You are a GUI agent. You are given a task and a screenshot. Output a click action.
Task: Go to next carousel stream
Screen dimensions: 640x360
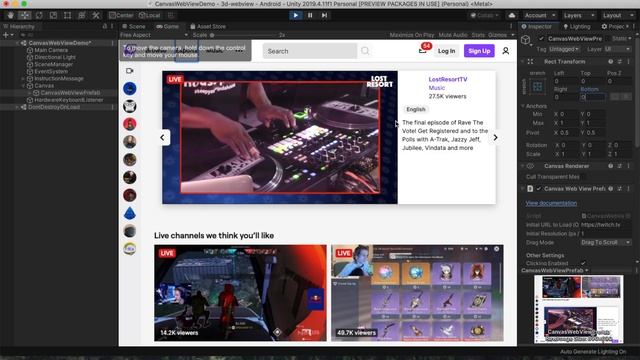[x=496, y=138]
